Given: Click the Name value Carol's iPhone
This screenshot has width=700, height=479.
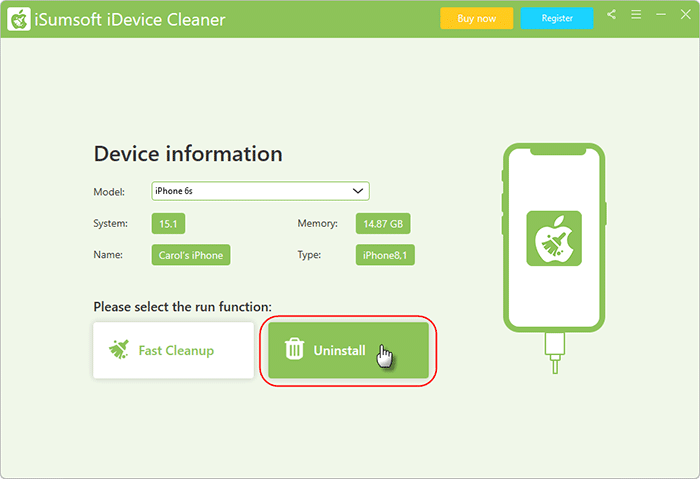Looking at the screenshot, I should pos(191,255).
